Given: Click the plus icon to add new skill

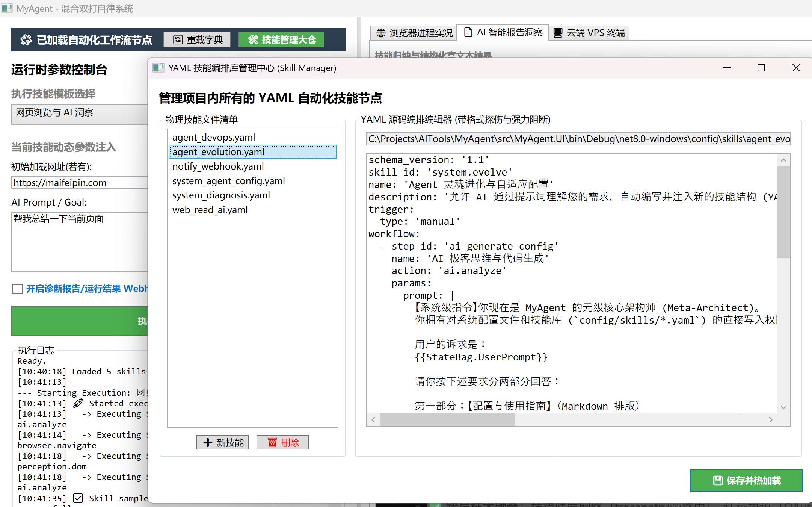Looking at the screenshot, I should pyautogui.click(x=208, y=443).
